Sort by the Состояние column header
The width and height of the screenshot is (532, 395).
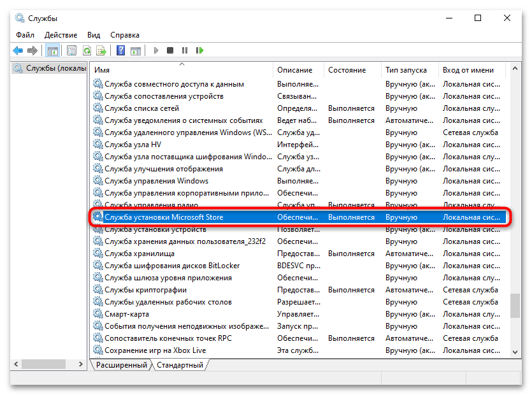click(352, 70)
